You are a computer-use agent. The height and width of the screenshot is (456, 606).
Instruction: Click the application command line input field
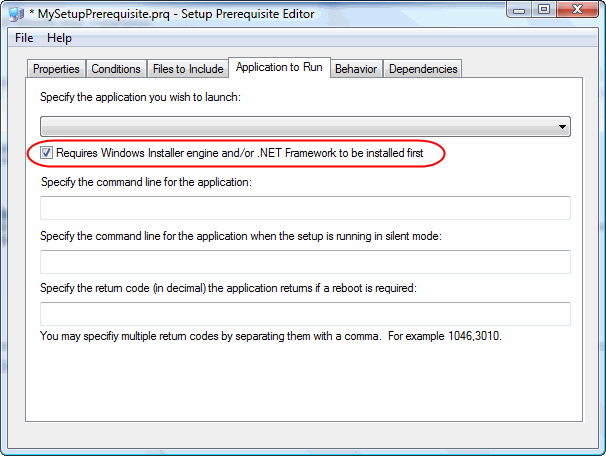point(305,208)
